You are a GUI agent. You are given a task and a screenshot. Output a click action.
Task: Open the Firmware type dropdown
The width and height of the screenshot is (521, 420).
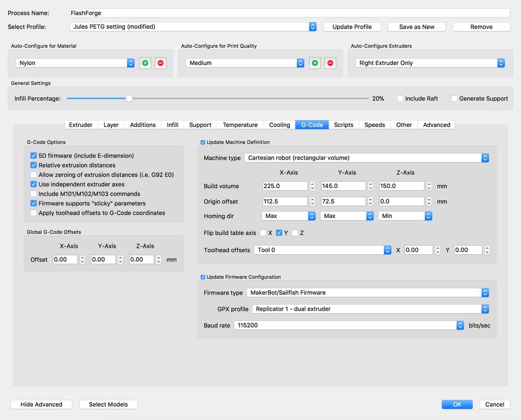366,292
